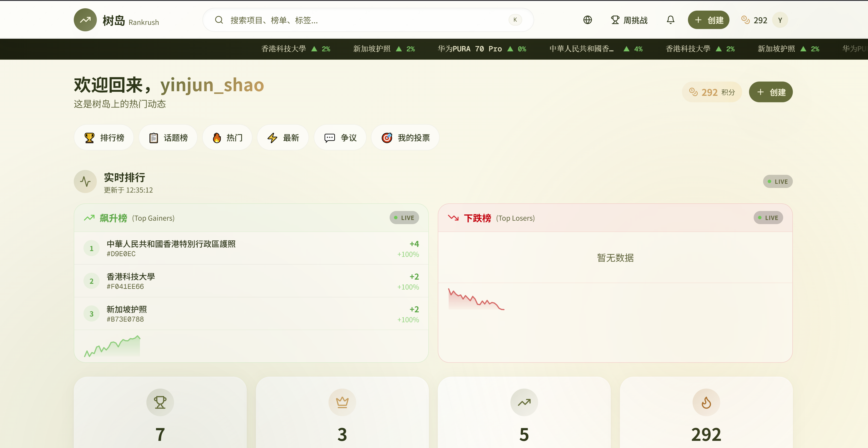The width and height of the screenshot is (868, 448).
Task: Open the 我的投票 tab
Action: coord(405,138)
